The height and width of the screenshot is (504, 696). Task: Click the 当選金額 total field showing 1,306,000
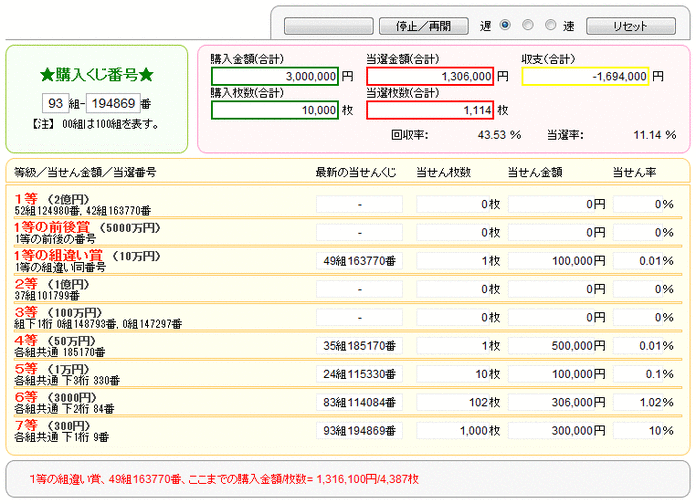430,76
